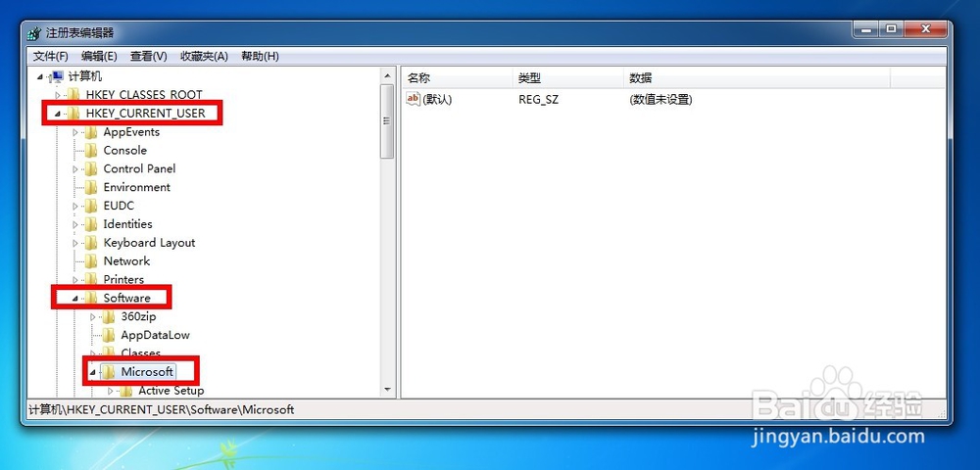
Task: Collapse the HKEY_CURRENT_USER node arrow
Action: (58, 114)
